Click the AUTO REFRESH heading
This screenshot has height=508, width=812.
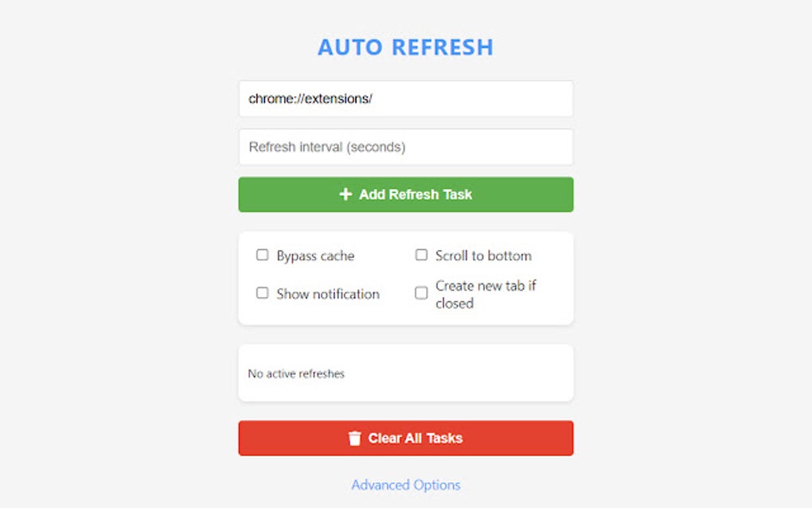405,47
